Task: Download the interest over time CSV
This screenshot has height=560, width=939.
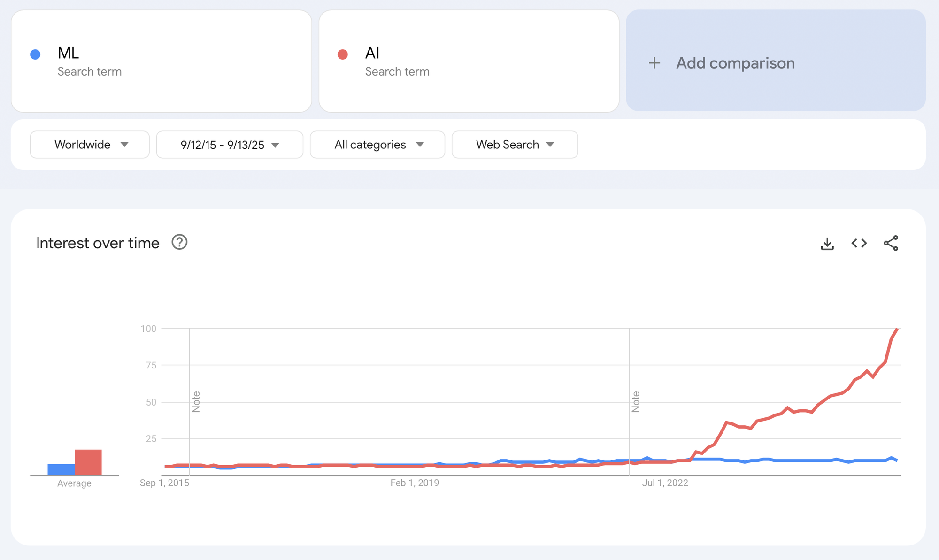Action: [x=827, y=243]
